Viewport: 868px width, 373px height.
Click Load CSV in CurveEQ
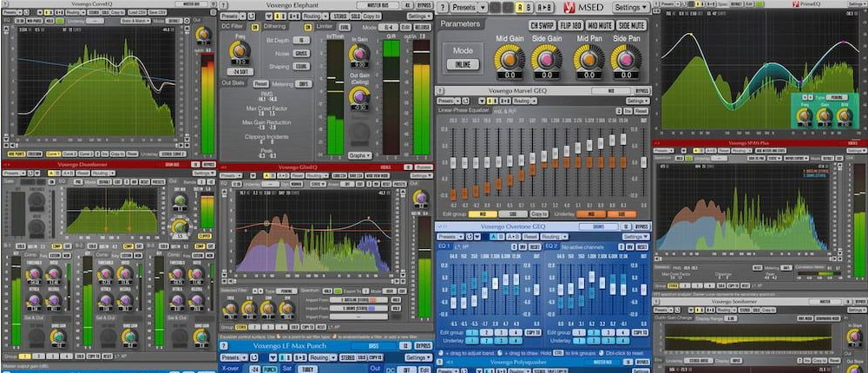137,11
